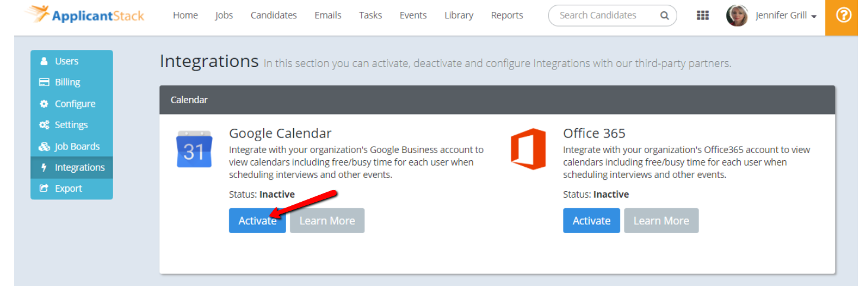Open the Candidates menu
The height and width of the screenshot is (286, 868).
coord(274,15)
